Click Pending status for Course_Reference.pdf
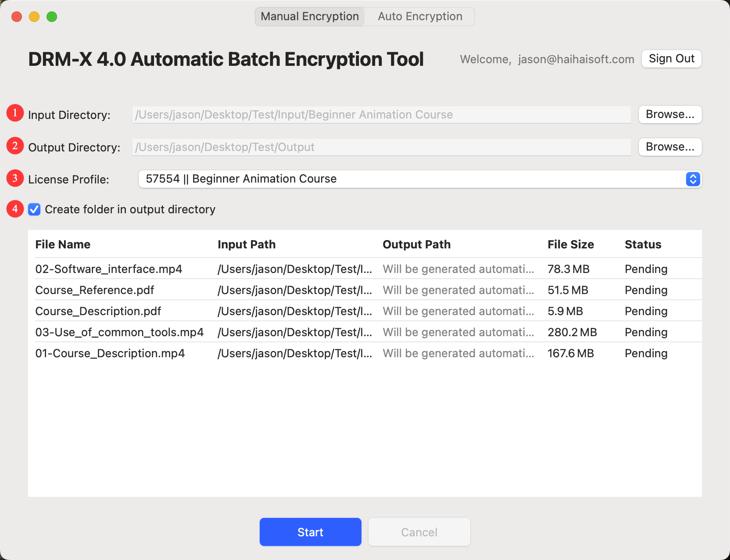 [646, 290]
